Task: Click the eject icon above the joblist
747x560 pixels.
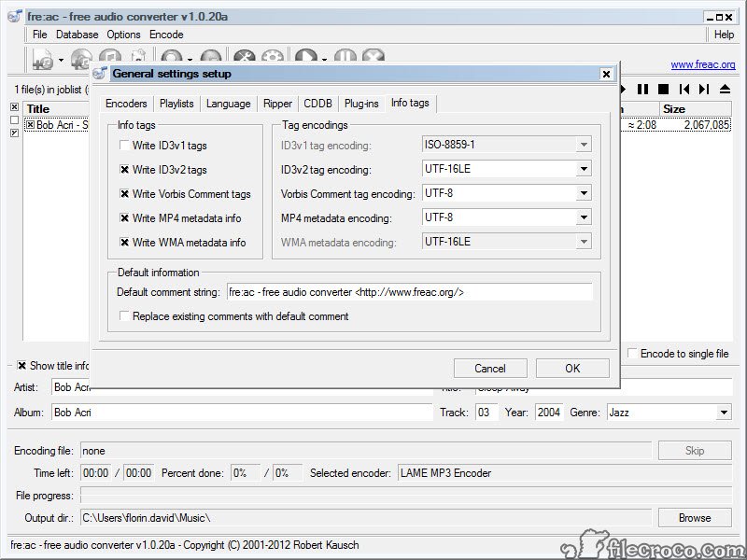Action: [725, 89]
